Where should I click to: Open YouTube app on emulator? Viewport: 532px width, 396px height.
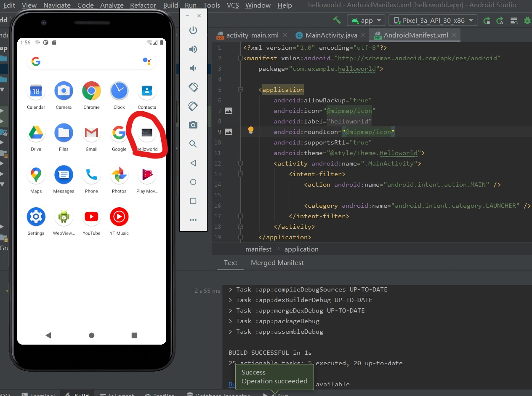click(91, 217)
